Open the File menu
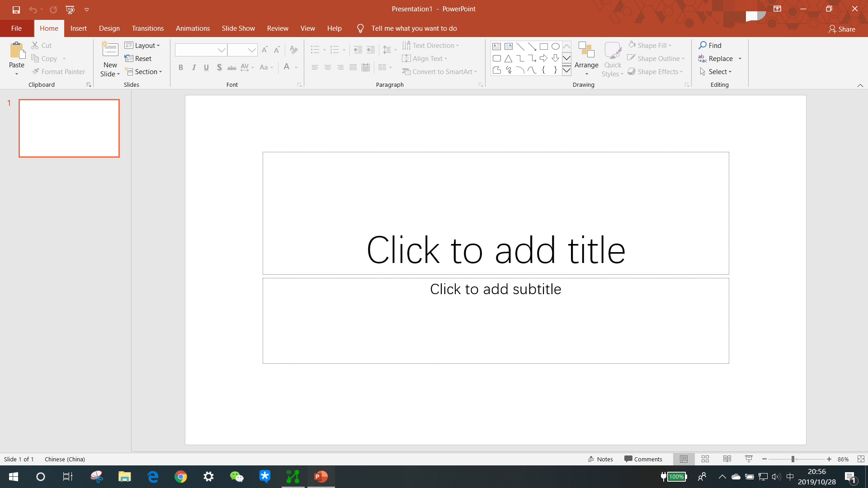Screen dimensions: 868x488 [x=16, y=28]
